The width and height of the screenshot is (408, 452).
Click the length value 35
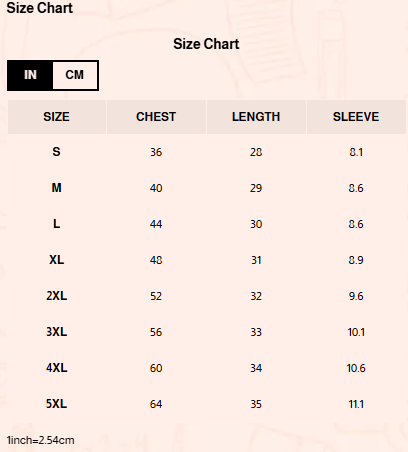256,404
